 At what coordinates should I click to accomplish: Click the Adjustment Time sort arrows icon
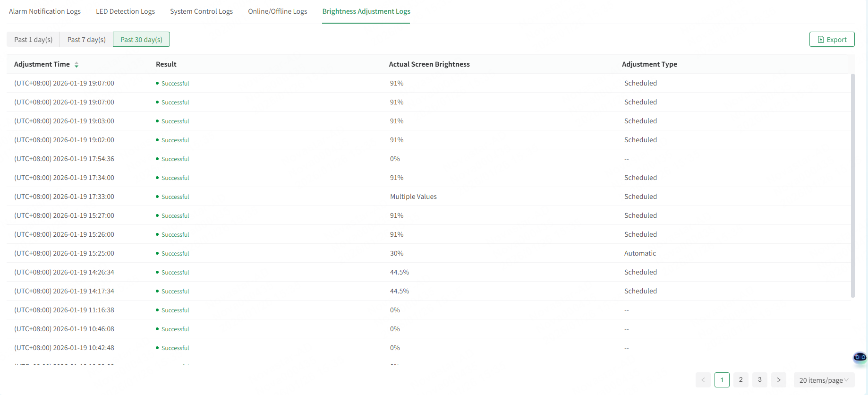(x=77, y=65)
